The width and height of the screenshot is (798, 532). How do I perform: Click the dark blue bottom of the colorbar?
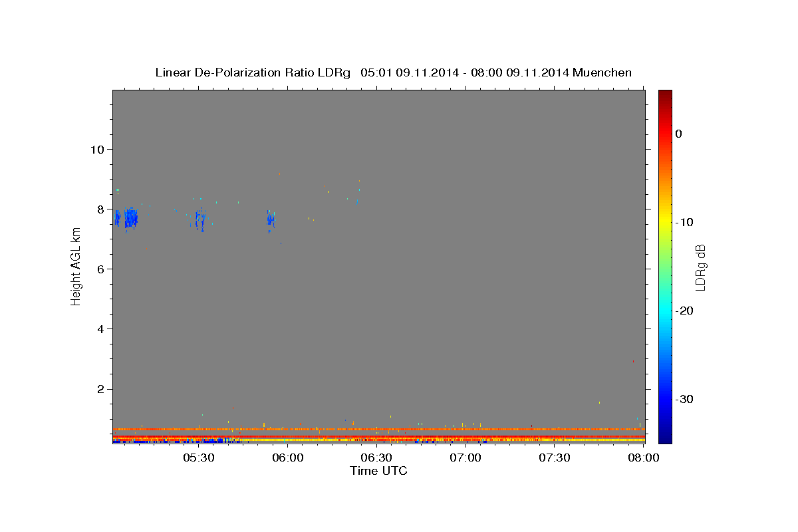665,436
